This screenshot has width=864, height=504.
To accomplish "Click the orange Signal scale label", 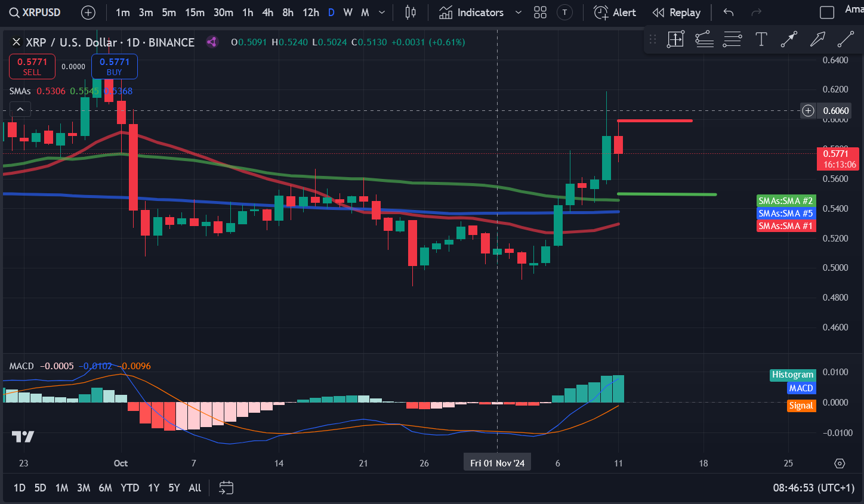I will coord(801,406).
